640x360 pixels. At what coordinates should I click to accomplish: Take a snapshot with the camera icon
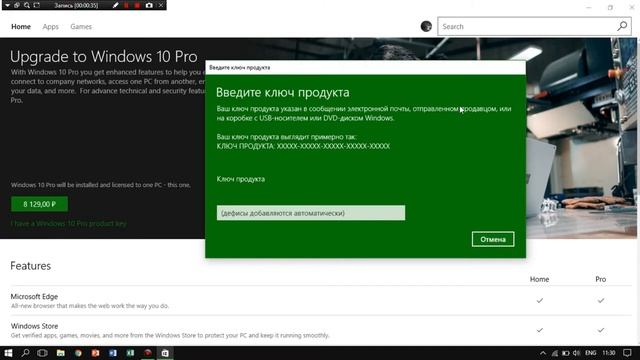pos(149,5)
